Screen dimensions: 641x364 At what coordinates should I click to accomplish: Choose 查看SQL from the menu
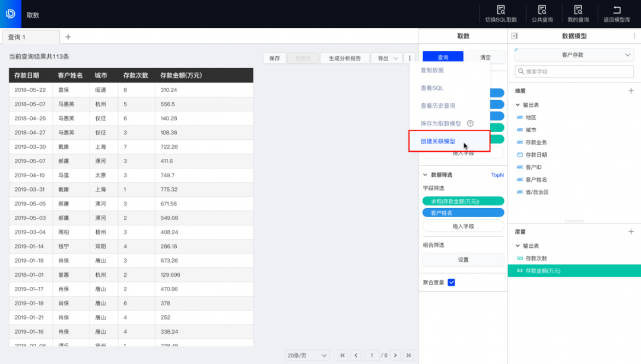click(432, 88)
